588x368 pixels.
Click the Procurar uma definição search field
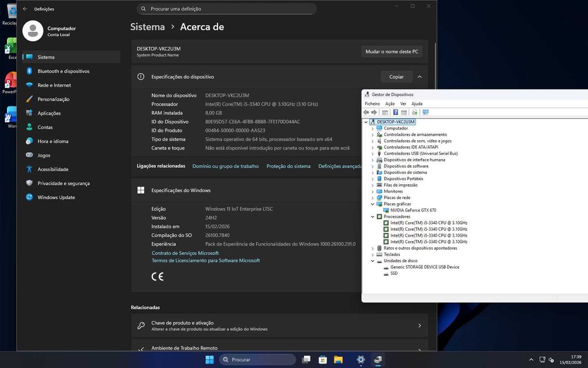click(x=226, y=9)
